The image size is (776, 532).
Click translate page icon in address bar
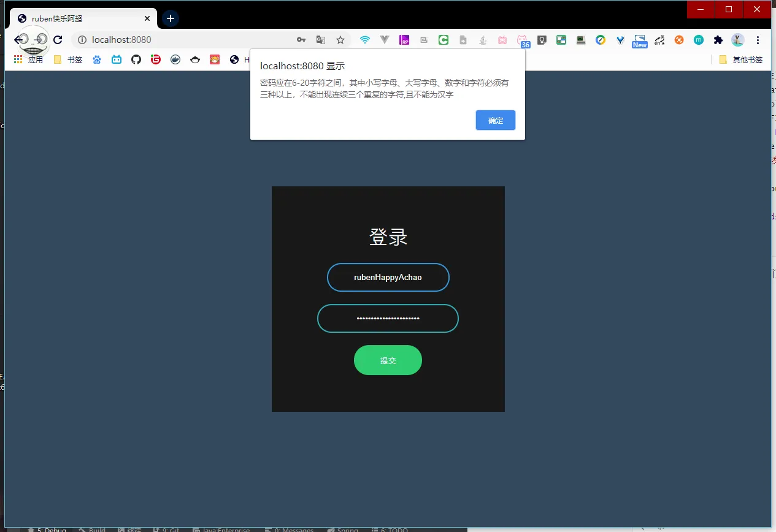coord(320,40)
